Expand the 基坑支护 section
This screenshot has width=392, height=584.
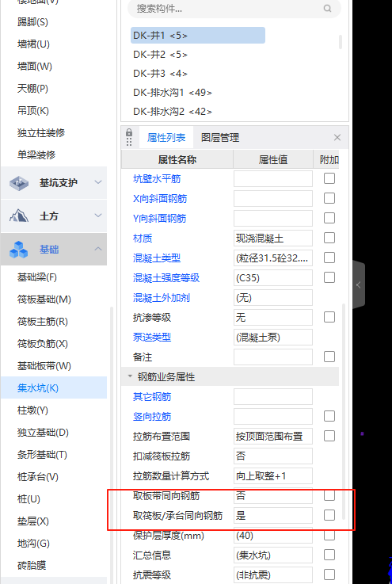click(98, 182)
